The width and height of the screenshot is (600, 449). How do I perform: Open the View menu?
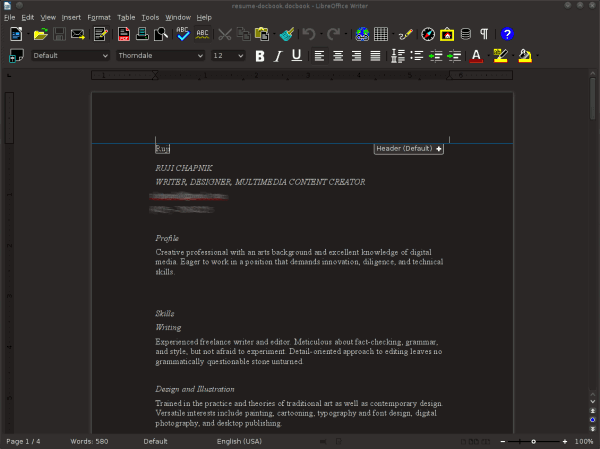click(x=48, y=18)
